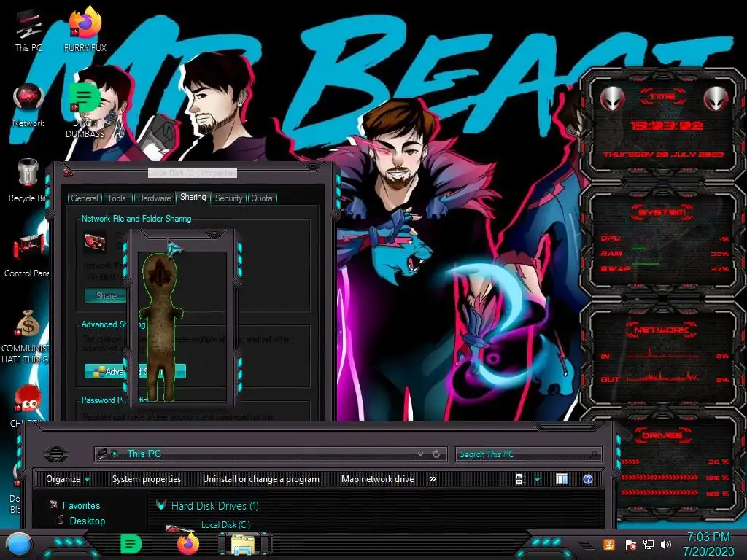Open Explorer help question mark icon
This screenshot has width=747, height=560.
pyautogui.click(x=588, y=479)
